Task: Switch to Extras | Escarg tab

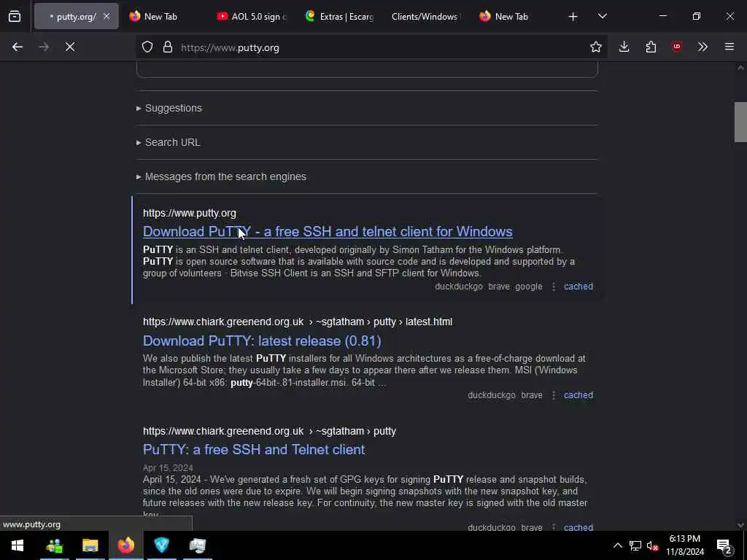Action: pos(339,16)
